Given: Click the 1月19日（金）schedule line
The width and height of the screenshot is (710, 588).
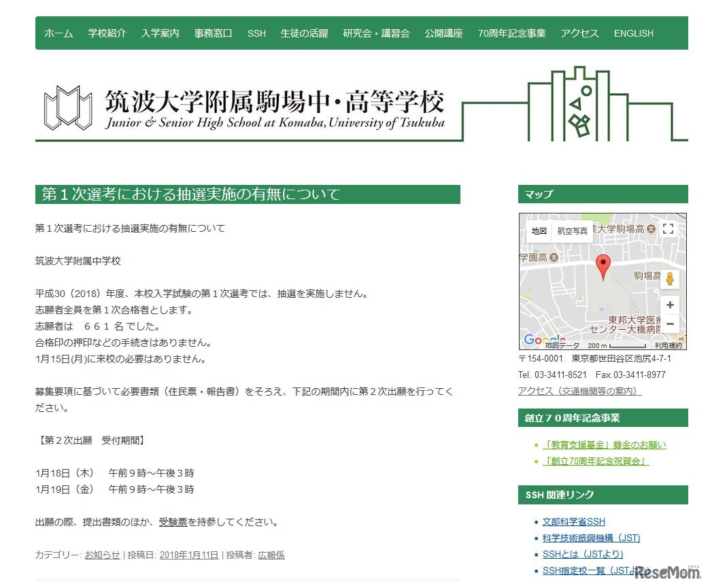Looking at the screenshot, I should pyautogui.click(x=114, y=489).
